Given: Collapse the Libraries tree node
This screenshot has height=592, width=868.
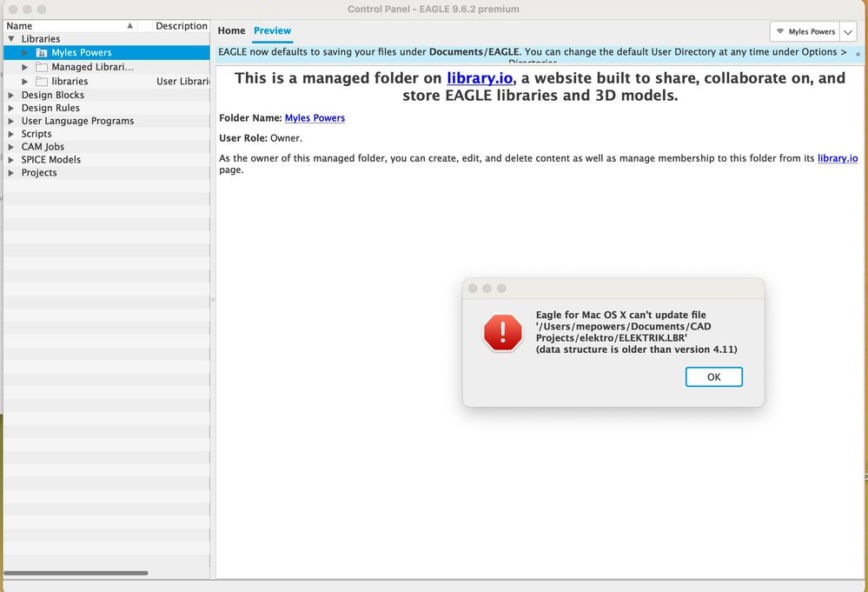Looking at the screenshot, I should point(11,39).
